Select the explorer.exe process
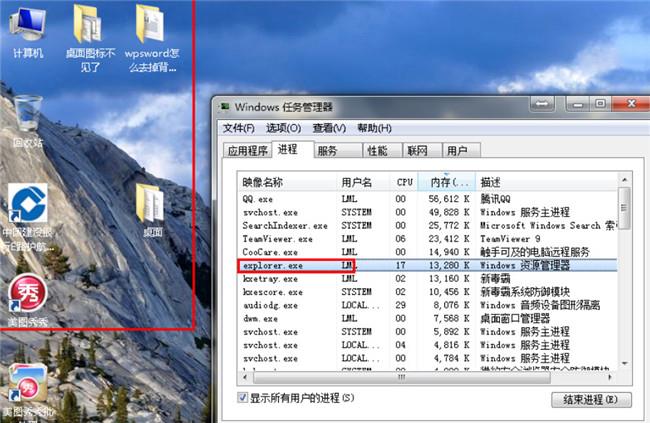The image size is (650, 423). coord(427,265)
